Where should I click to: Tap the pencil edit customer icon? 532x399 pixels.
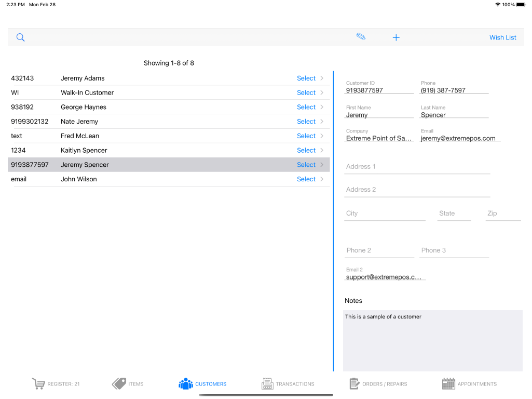[361, 37]
